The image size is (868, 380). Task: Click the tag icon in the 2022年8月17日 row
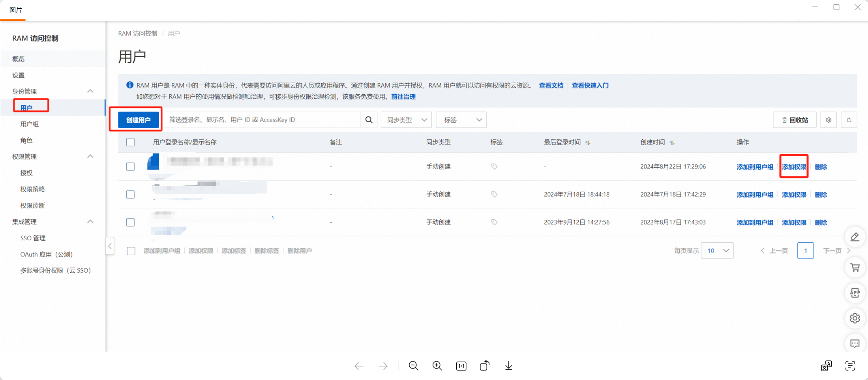tap(494, 222)
